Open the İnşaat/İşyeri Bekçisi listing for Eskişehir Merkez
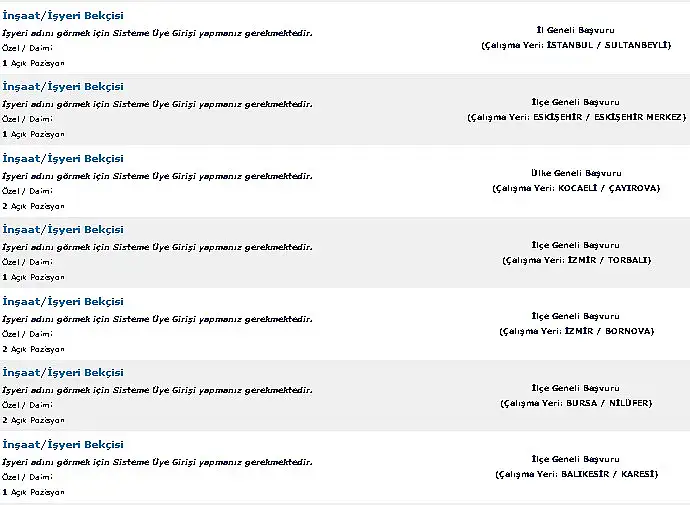 [63, 87]
